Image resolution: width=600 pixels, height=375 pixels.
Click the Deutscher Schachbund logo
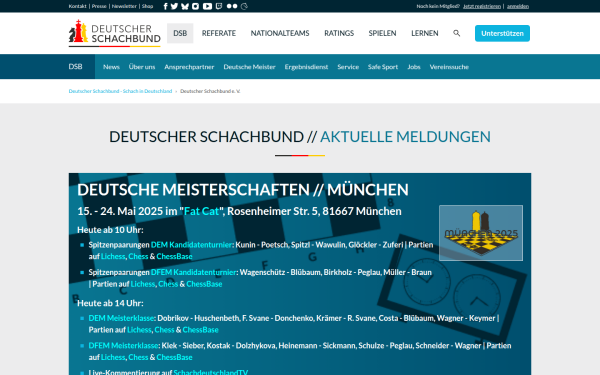click(x=114, y=33)
